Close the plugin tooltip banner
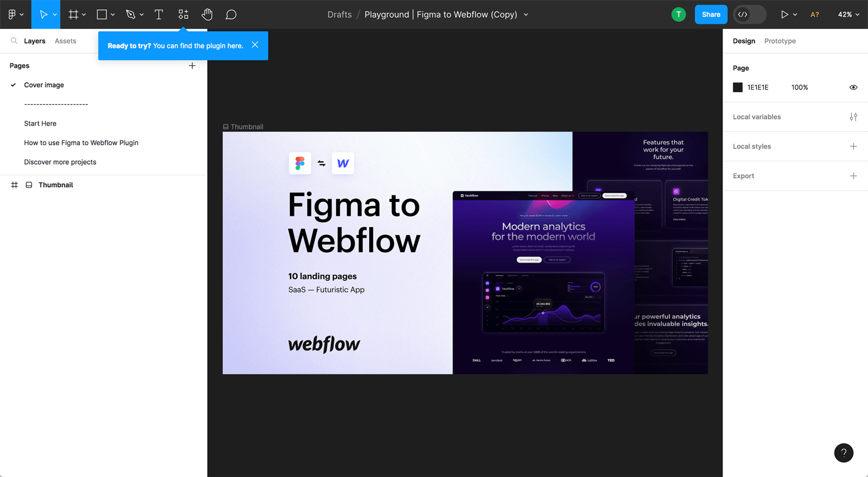This screenshot has height=477, width=868. pos(255,45)
